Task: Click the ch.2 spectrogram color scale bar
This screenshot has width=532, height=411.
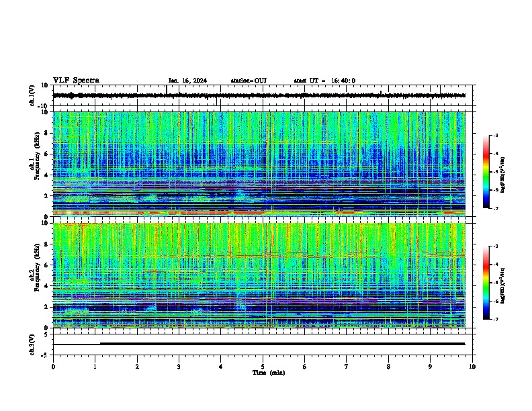Action: (x=486, y=283)
